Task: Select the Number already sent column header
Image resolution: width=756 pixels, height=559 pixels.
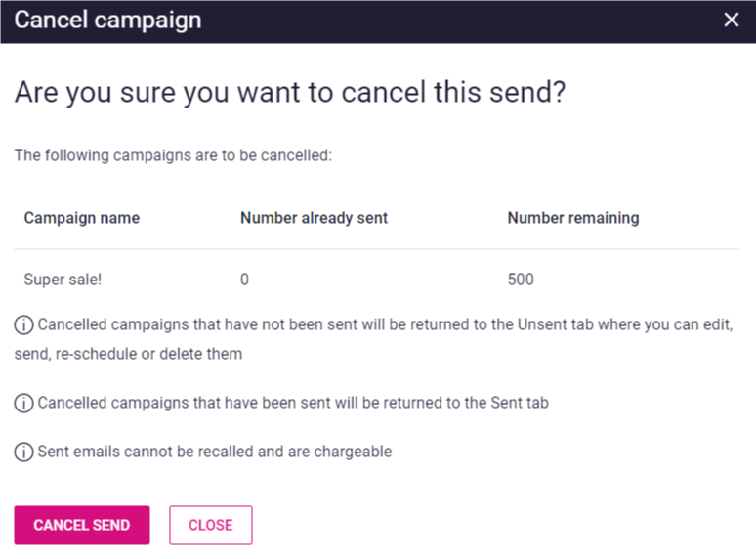Action: pyautogui.click(x=314, y=218)
